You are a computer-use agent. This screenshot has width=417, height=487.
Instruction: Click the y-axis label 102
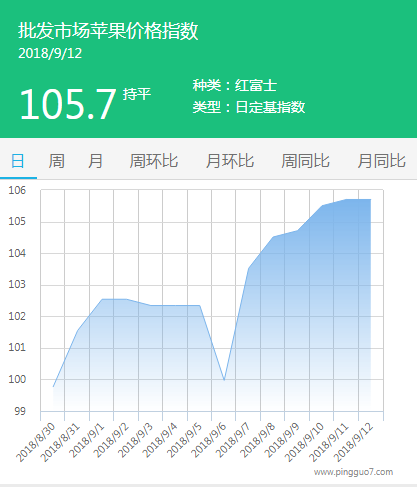17,316
